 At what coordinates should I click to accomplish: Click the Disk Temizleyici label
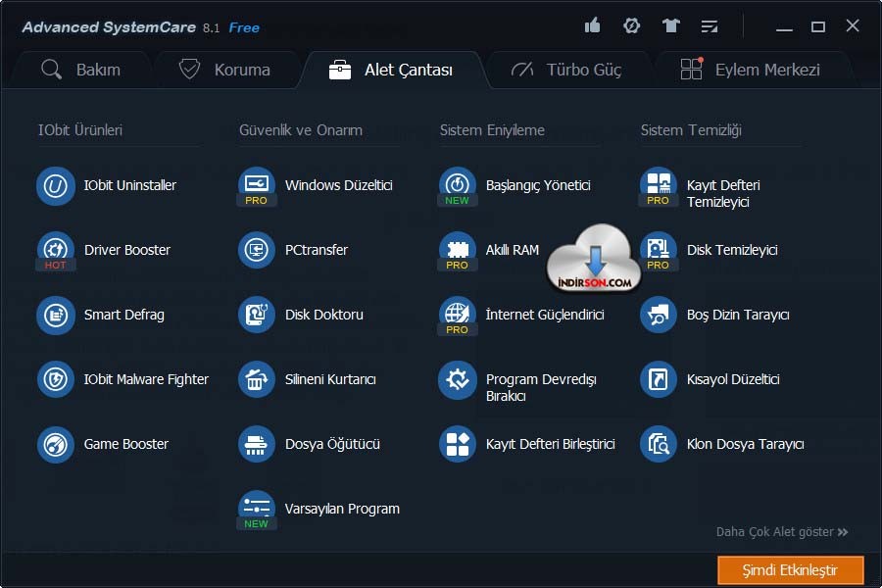732,251
